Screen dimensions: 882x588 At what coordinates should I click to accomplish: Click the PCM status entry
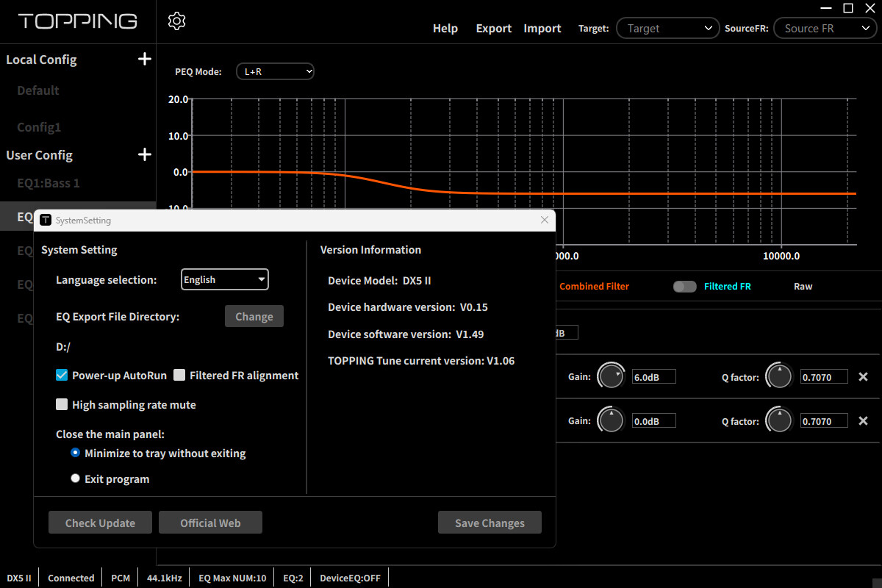click(121, 578)
